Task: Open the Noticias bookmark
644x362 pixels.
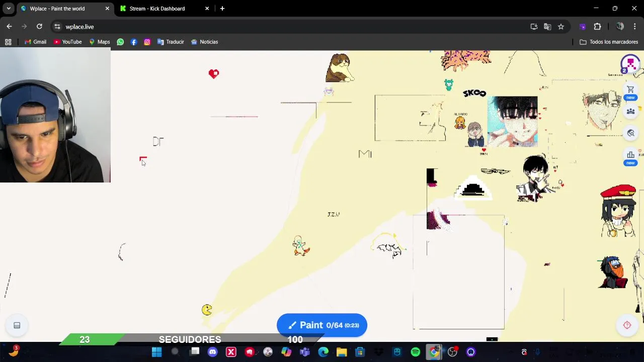Action: tap(204, 42)
